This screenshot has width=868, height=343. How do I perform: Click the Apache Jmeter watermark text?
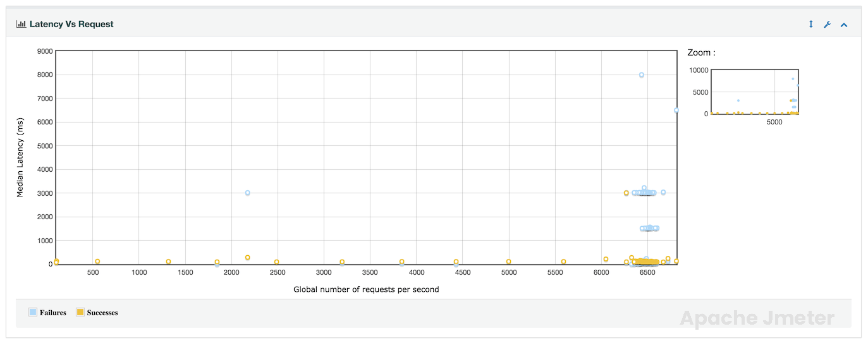pyautogui.click(x=757, y=318)
